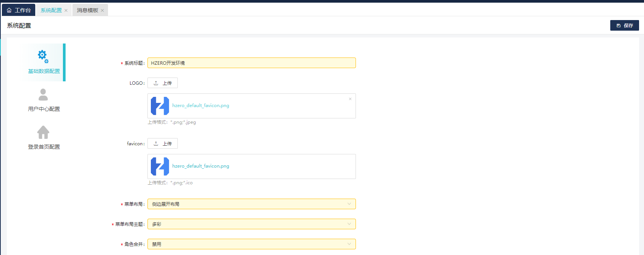The width and height of the screenshot is (644, 255).
Task: Open the 菜单布局主题 dropdown
Action: (x=251, y=224)
